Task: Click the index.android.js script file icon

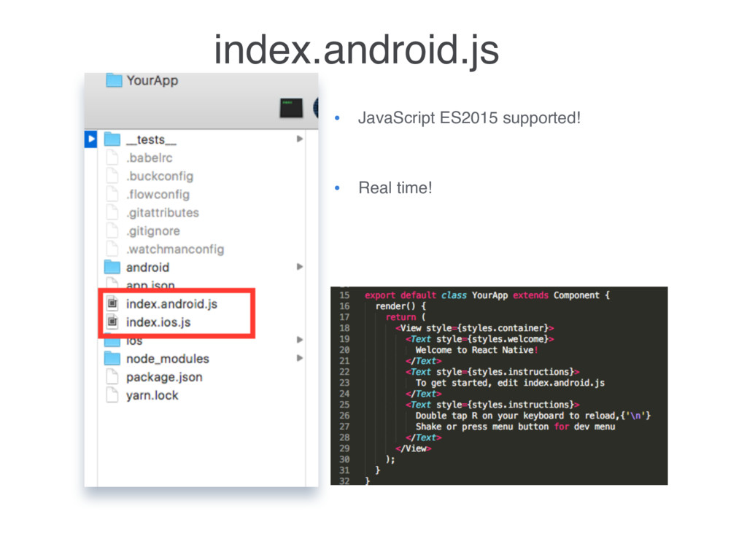Action: click(112, 303)
